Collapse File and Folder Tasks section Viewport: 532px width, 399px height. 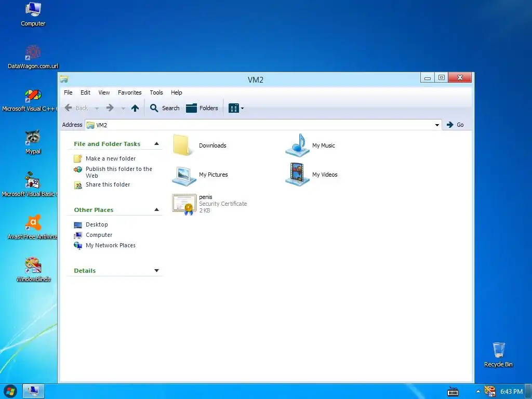156,143
